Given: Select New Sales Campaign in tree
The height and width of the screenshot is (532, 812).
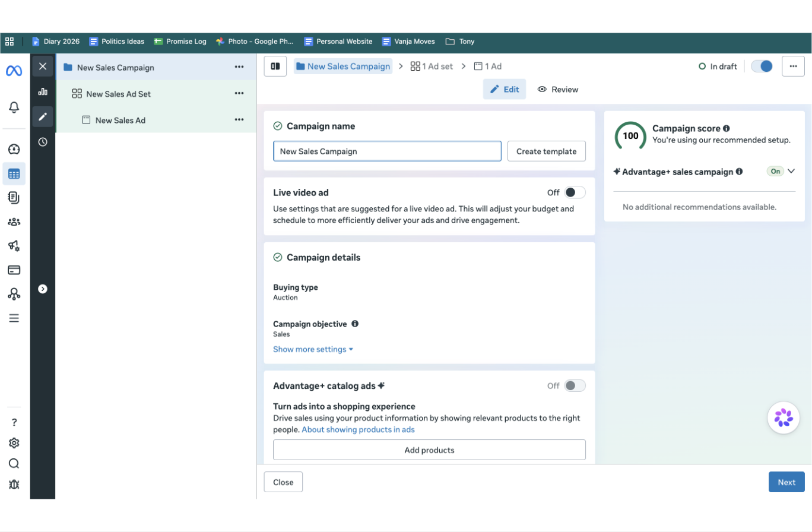Looking at the screenshot, I should [115, 68].
